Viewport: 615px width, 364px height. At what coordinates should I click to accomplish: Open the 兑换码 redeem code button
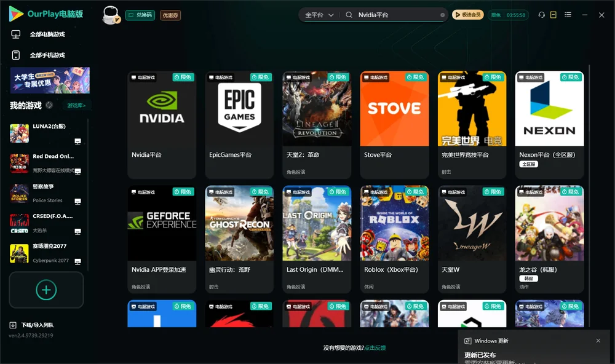(140, 15)
